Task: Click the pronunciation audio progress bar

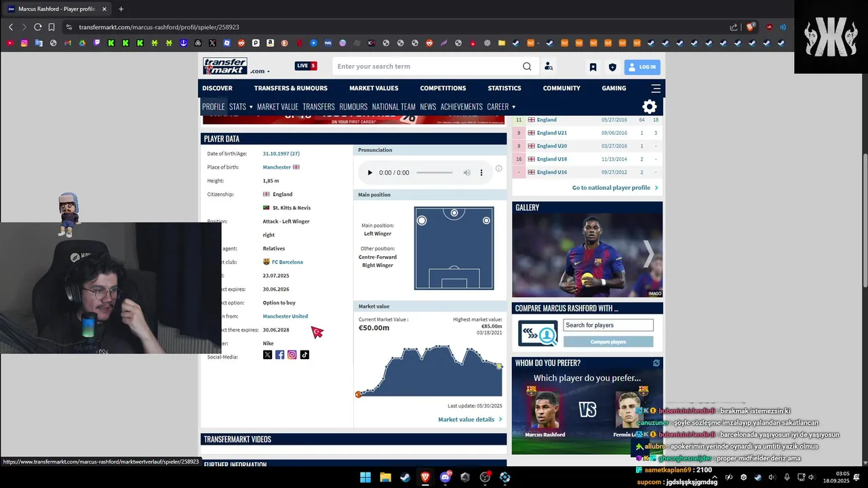Action: pyautogui.click(x=434, y=173)
